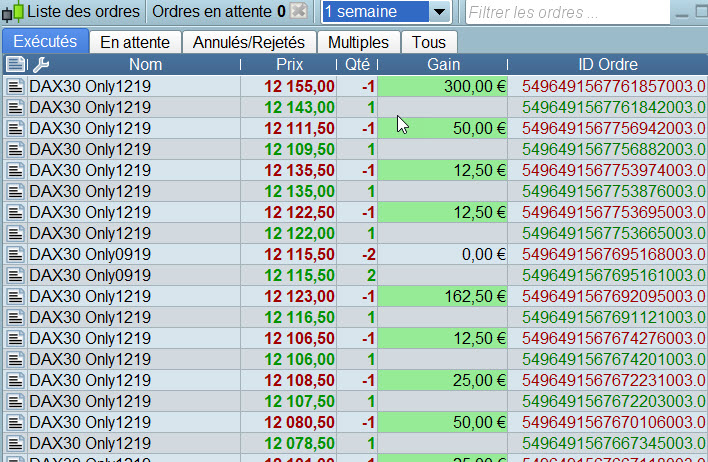Click the row icon for the 12 106,00 order

(15, 359)
